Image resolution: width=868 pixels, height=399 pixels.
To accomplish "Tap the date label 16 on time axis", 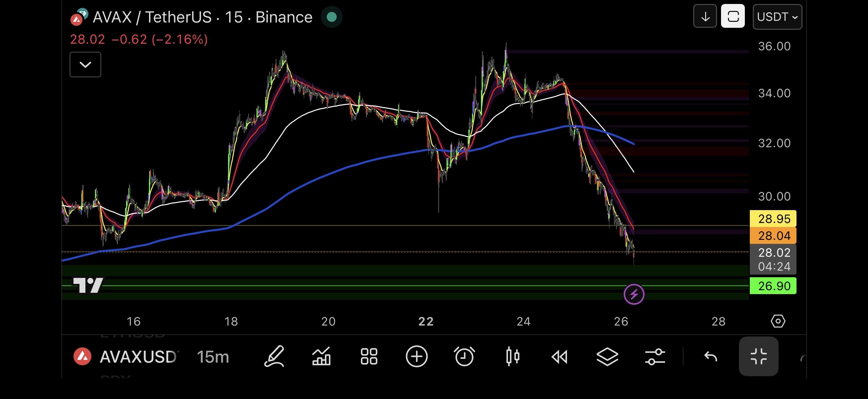I will point(133,321).
